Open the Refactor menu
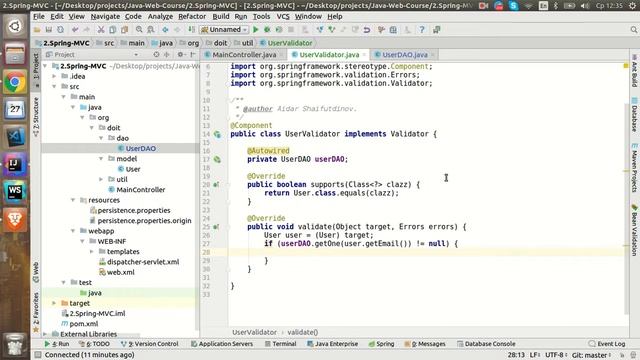 coord(192,16)
